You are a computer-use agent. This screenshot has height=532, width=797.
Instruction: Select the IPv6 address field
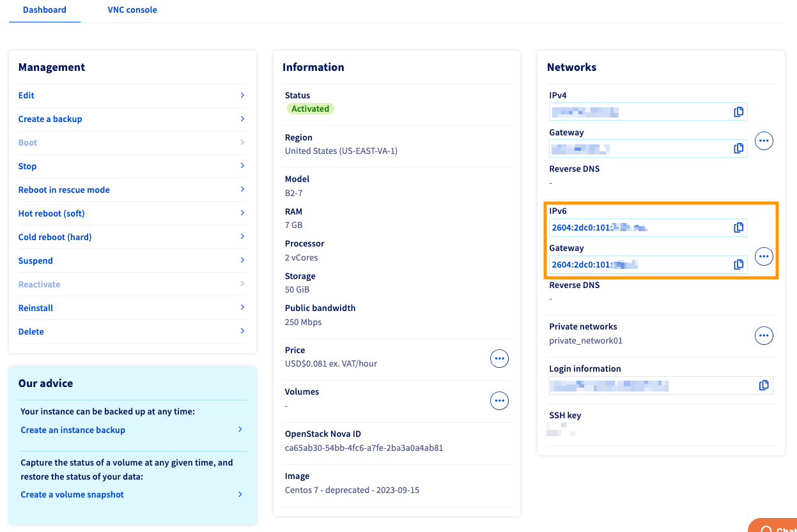639,227
